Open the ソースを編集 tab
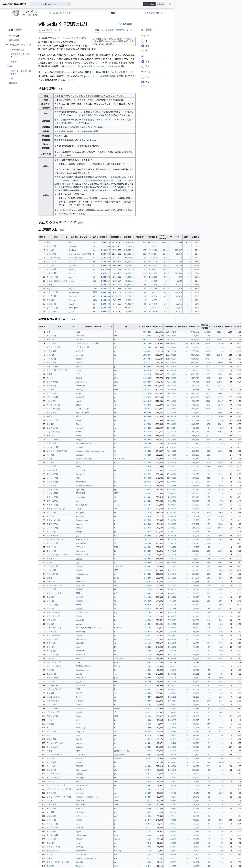Viewport: 242px width, 868px height. 107,30
